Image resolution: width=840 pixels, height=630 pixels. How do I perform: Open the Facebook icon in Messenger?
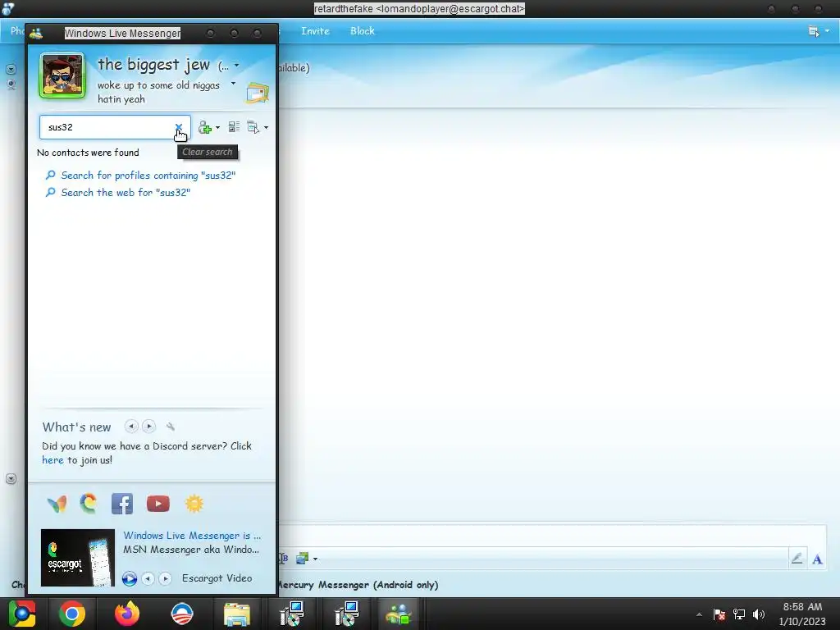[x=122, y=504]
